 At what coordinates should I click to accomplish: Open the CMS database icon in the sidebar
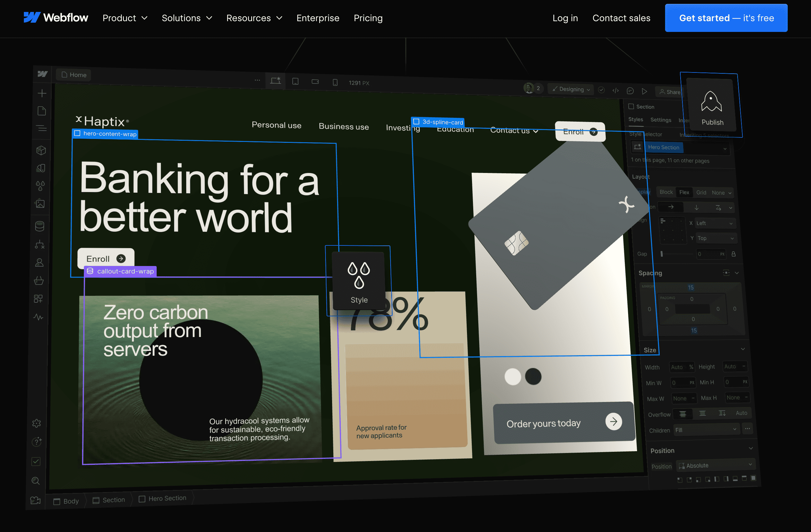coord(40,226)
